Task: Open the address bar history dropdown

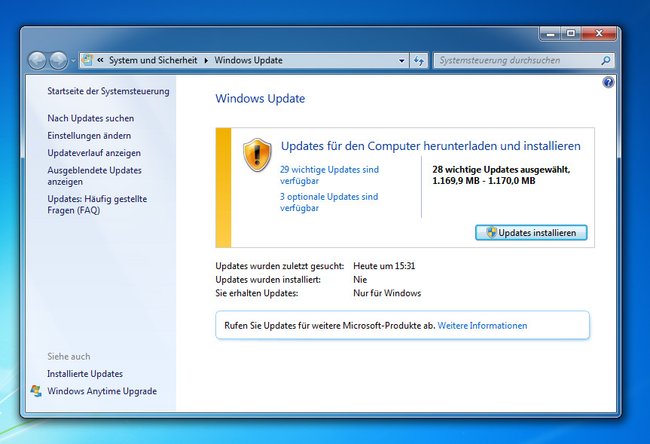Action: (401, 61)
